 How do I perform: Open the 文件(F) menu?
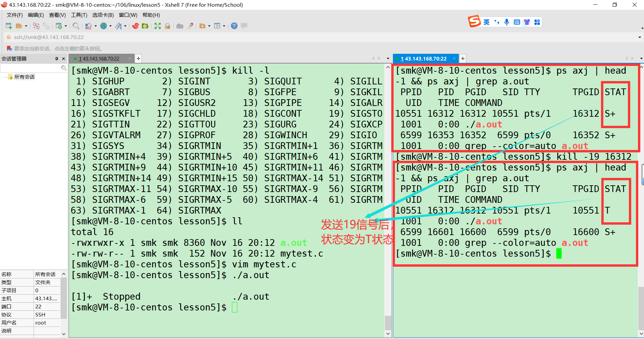pos(14,15)
